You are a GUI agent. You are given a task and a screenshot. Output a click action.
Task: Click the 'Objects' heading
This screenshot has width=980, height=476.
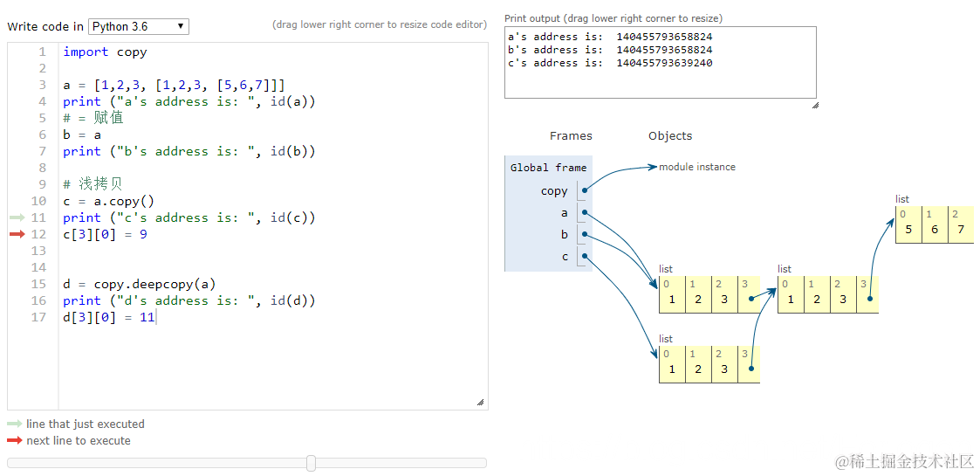point(670,135)
